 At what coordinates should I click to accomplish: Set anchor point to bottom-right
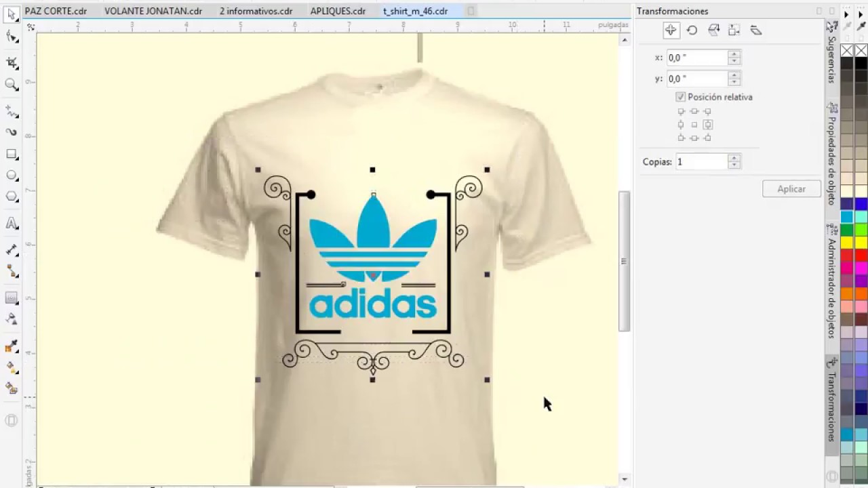click(707, 138)
